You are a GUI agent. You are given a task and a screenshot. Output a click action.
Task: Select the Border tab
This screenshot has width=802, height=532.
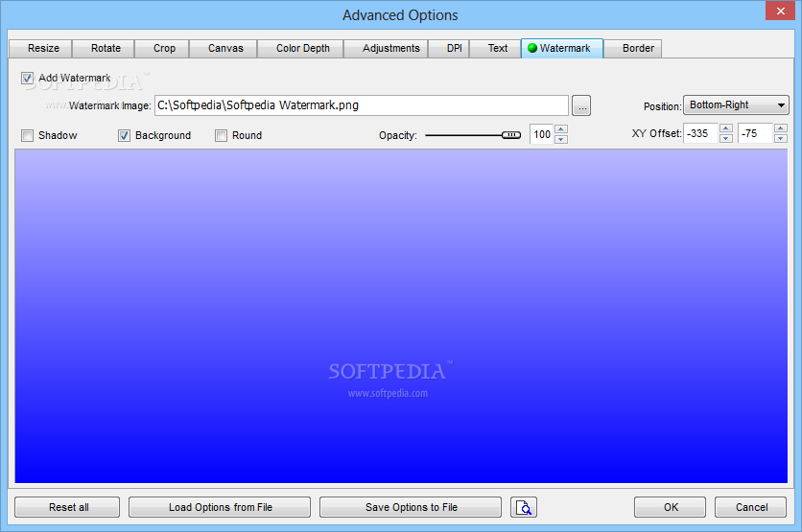[x=633, y=49]
